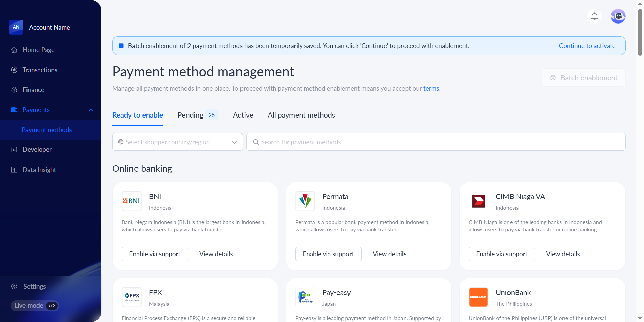Click the Pay-easy logo

(305, 297)
